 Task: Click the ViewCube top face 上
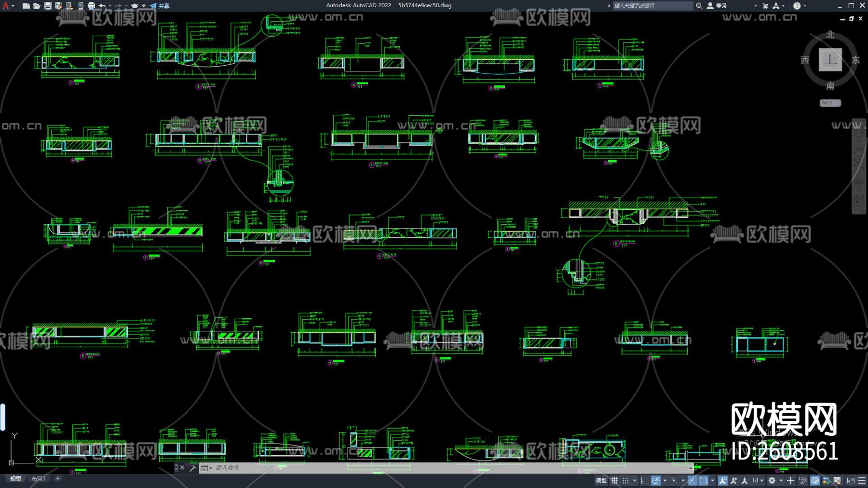830,60
